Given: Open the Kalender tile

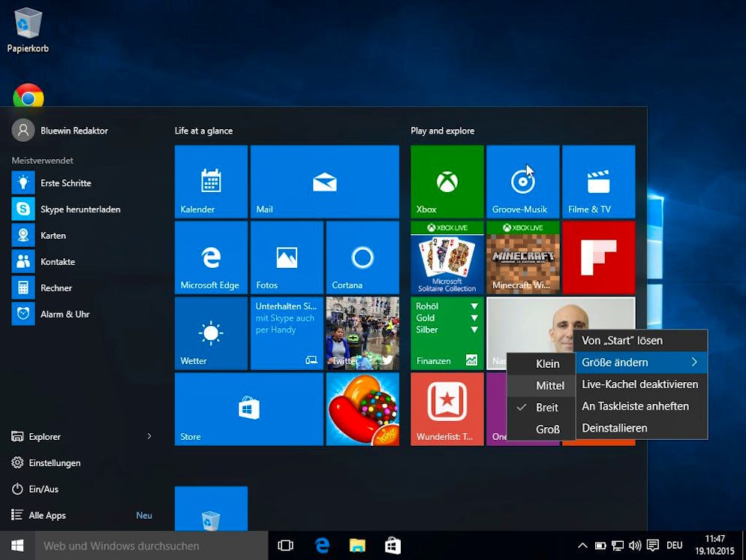Looking at the screenshot, I should (211, 182).
